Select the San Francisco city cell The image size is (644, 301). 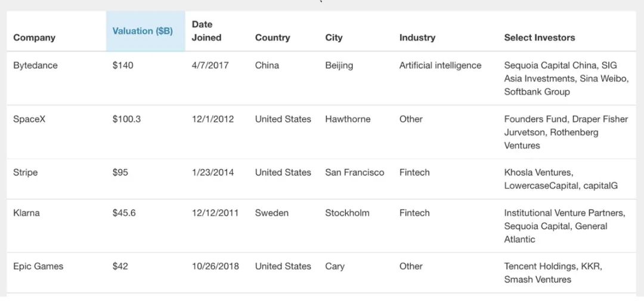(354, 172)
